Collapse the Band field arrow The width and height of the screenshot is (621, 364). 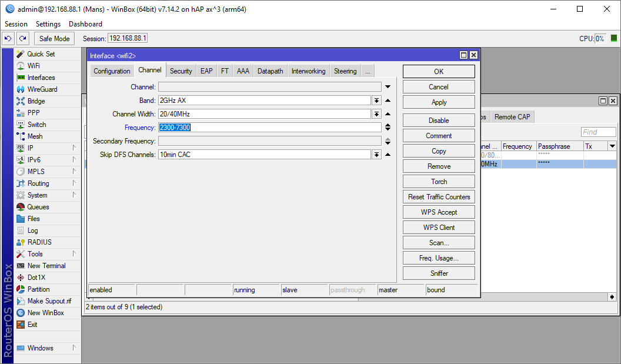point(388,101)
